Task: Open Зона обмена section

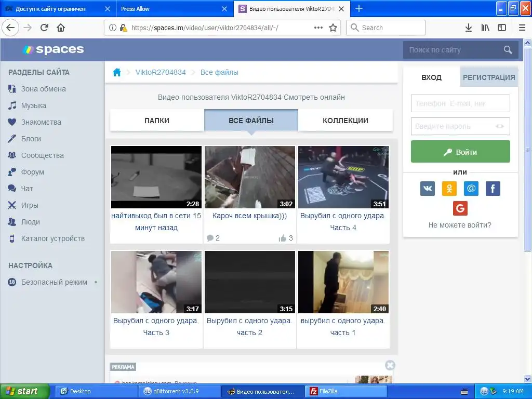Action: [37, 89]
